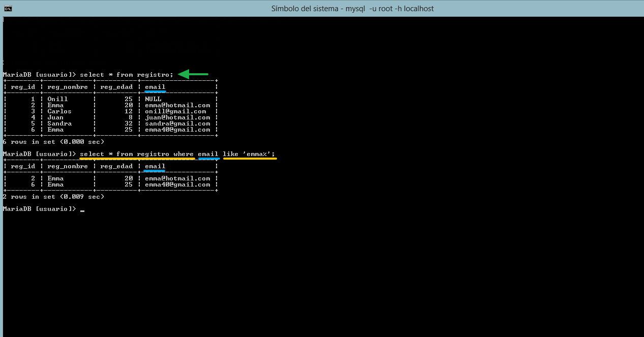Click the command prompt icon in title bar
644x337 pixels.
click(8, 8)
